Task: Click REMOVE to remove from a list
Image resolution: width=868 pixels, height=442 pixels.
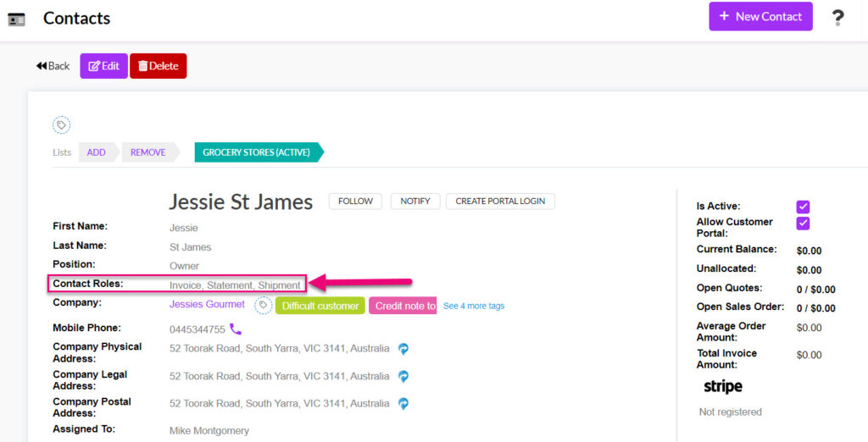Action: pos(148,152)
